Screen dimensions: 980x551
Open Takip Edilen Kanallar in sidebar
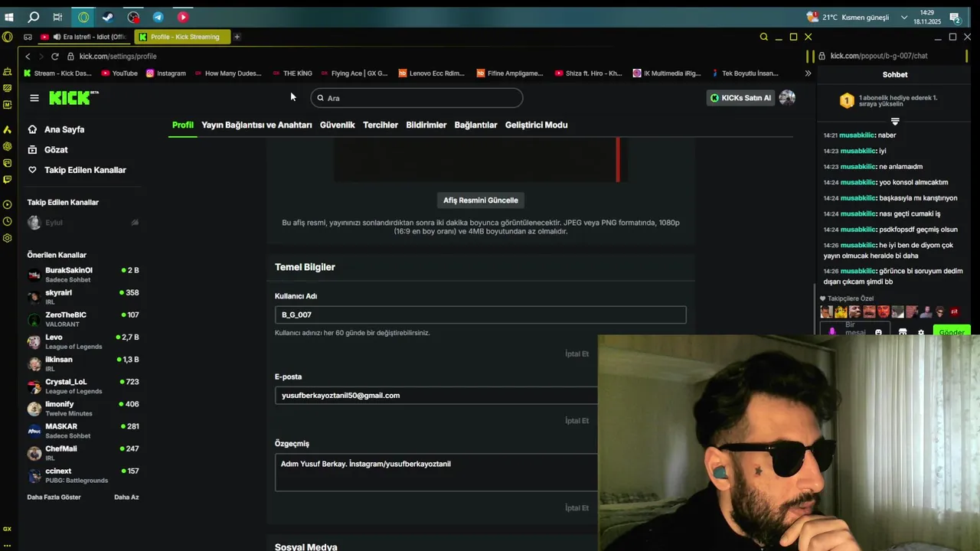coord(77,170)
